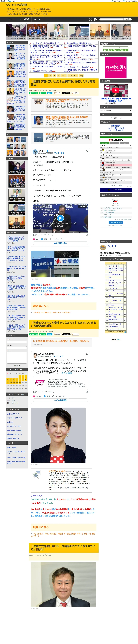Click フォローする on きんじろー tweet
The width and height of the screenshot is (138, 644).
tap(59, 153)
